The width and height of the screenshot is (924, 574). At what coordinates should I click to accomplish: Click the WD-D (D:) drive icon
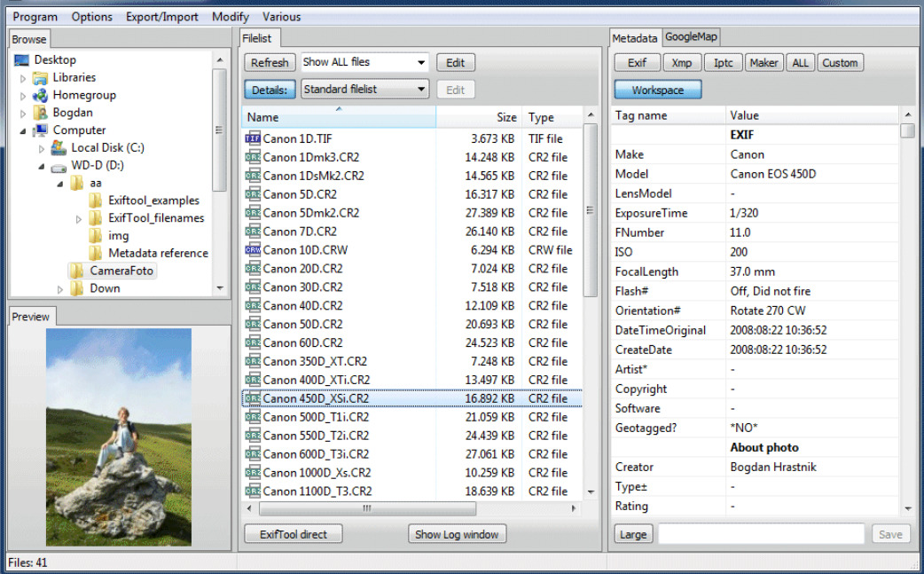point(59,166)
